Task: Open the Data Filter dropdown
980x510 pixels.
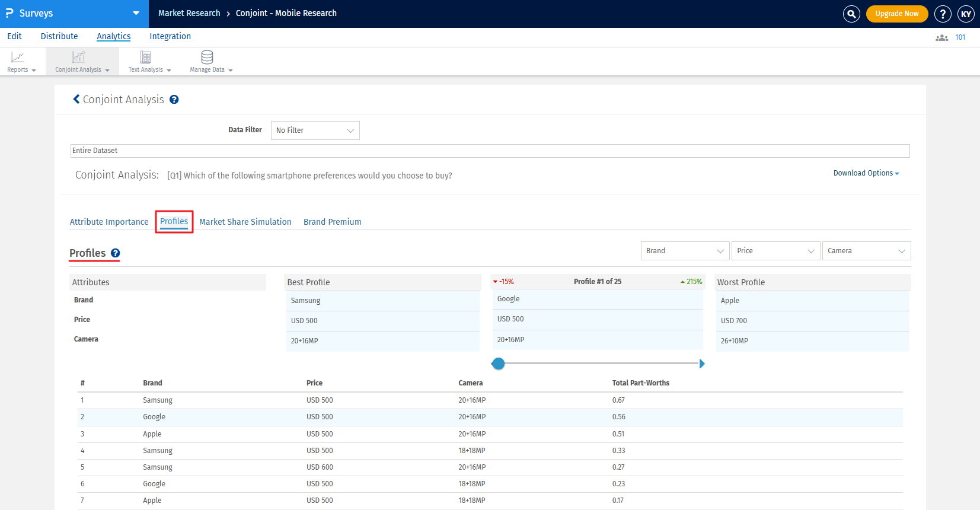Action: point(315,130)
